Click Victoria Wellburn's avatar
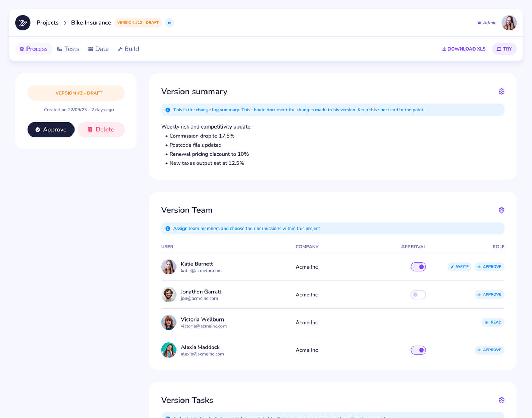Screen dimensions: 532x418 point(169,323)
